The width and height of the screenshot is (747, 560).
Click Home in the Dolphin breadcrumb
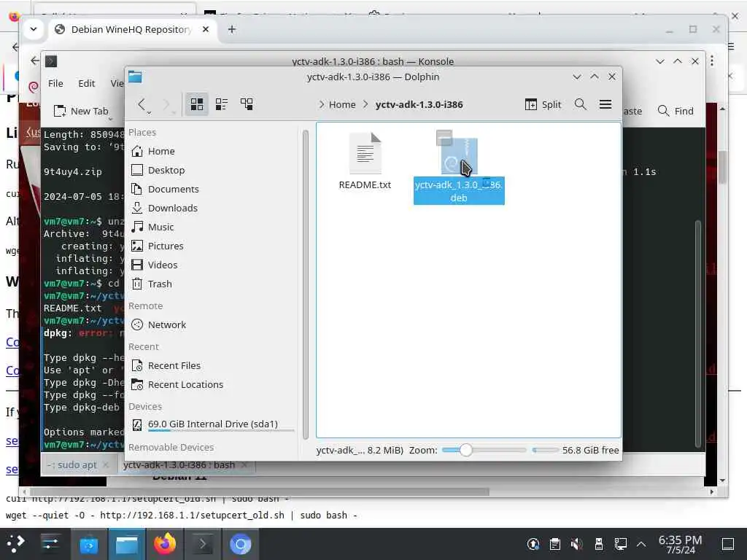[342, 104]
